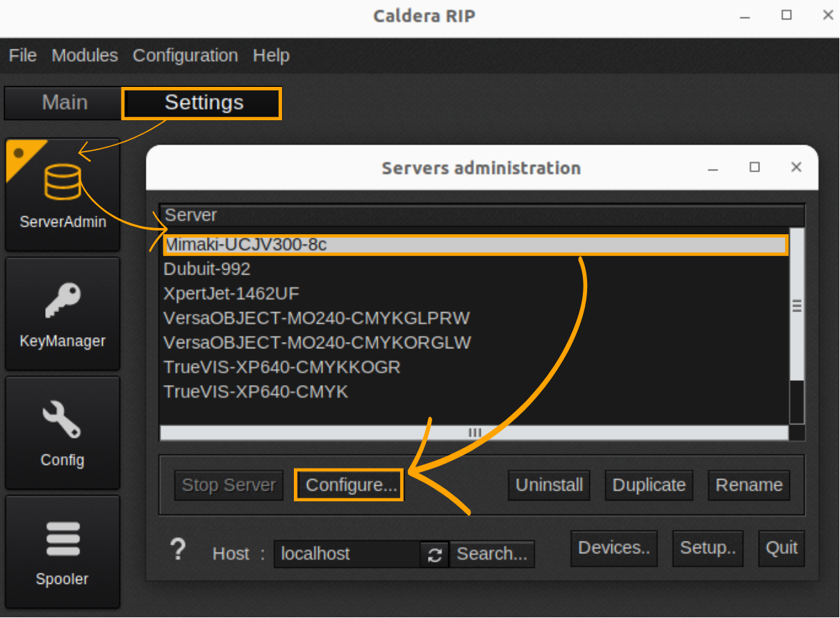840x618 pixels.
Task: Open the Configuration menu
Action: [185, 56]
